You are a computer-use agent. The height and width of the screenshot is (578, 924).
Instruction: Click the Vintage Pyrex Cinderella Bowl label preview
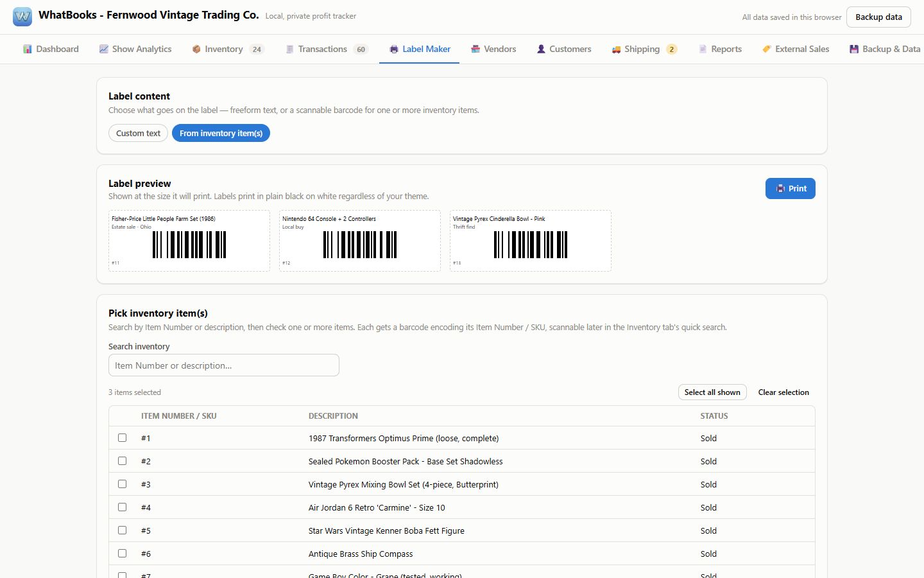pos(531,241)
